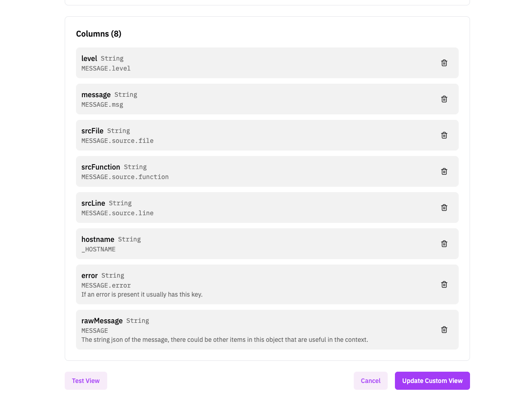
Task: Delete the message column
Action: (444, 99)
